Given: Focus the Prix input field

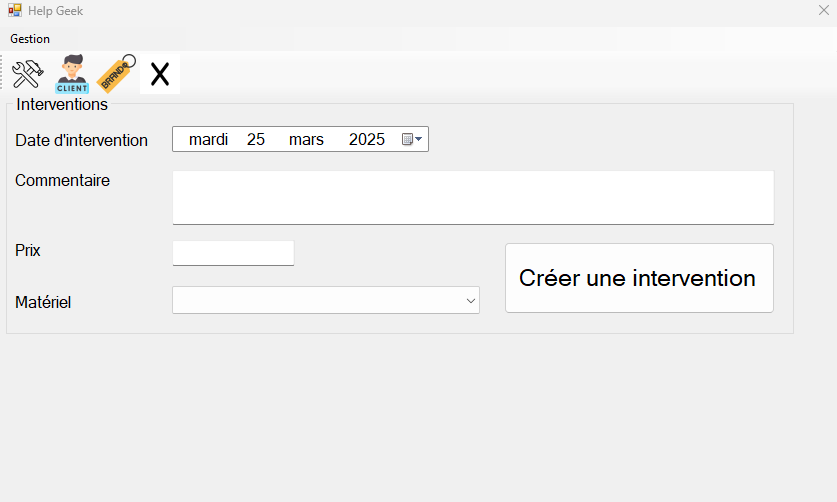Looking at the screenshot, I should point(233,253).
